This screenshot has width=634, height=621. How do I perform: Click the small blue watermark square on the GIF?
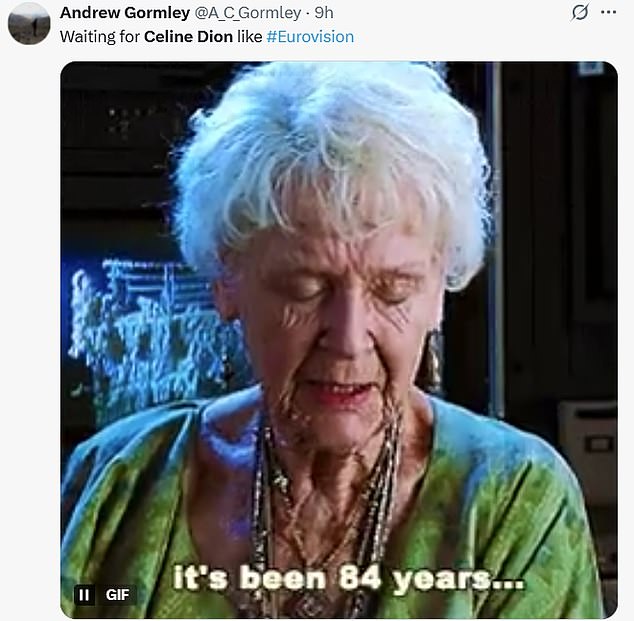pyautogui.click(x=591, y=68)
